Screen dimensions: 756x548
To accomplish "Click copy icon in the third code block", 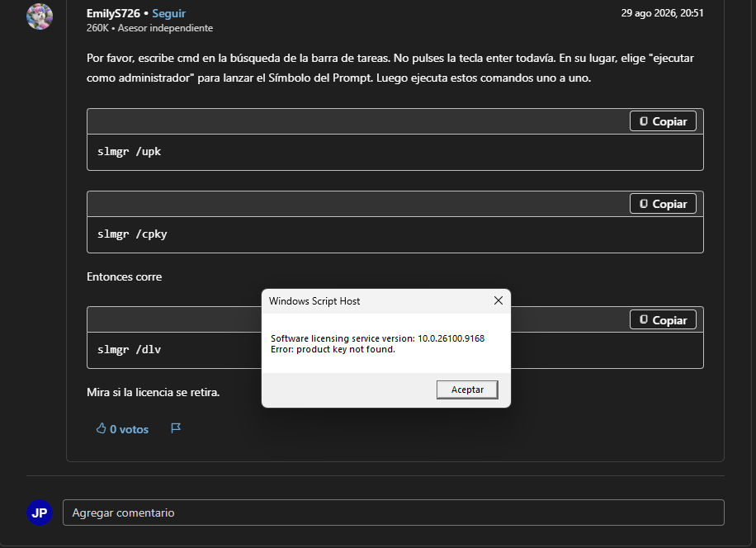I will pyautogui.click(x=643, y=320).
